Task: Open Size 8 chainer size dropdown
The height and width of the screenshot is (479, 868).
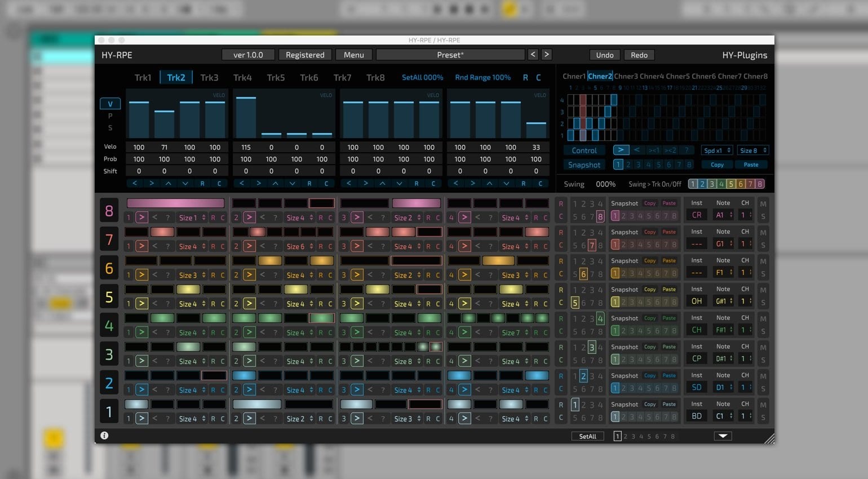Action: [753, 150]
